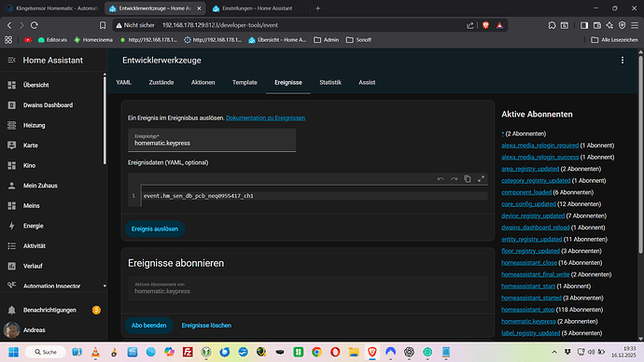Image resolution: width=644 pixels, height=362 pixels.
Task: Open a new browser tab
Action: pos(318,8)
